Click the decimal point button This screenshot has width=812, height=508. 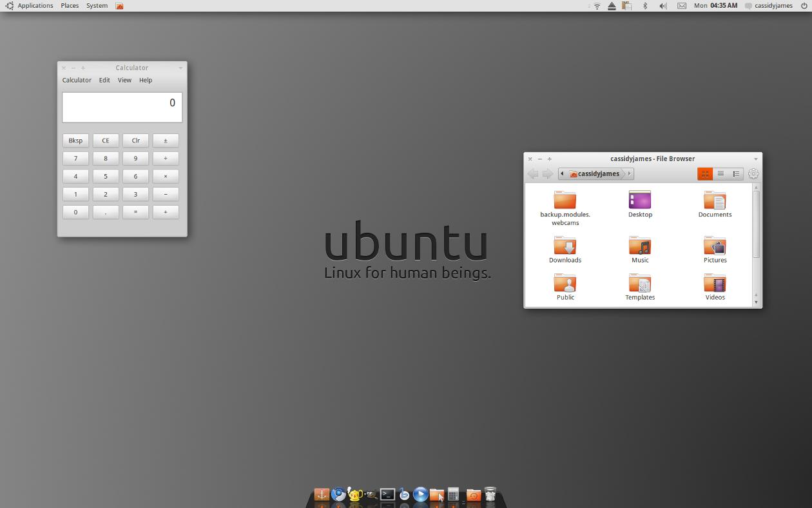[x=106, y=211]
